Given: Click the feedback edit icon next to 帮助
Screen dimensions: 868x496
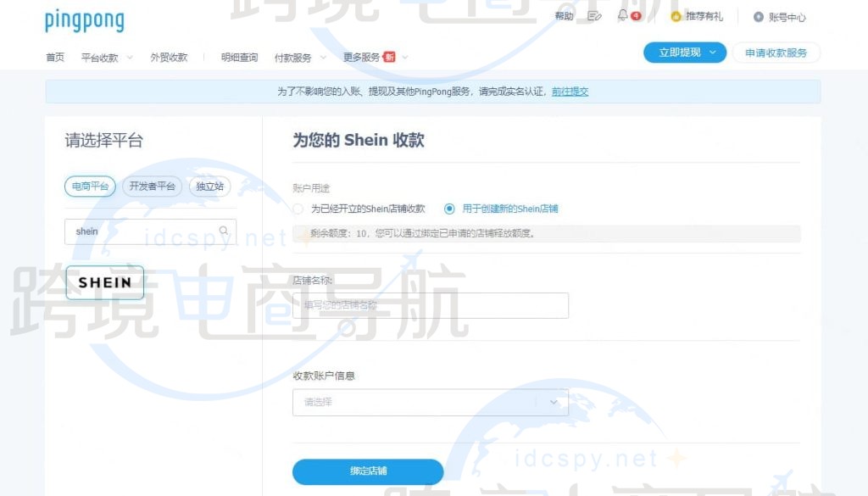Looking at the screenshot, I should pos(593,14).
